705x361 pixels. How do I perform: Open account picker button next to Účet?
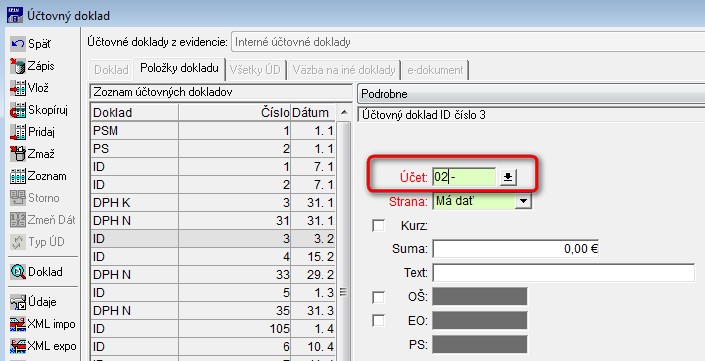(x=508, y=177)
